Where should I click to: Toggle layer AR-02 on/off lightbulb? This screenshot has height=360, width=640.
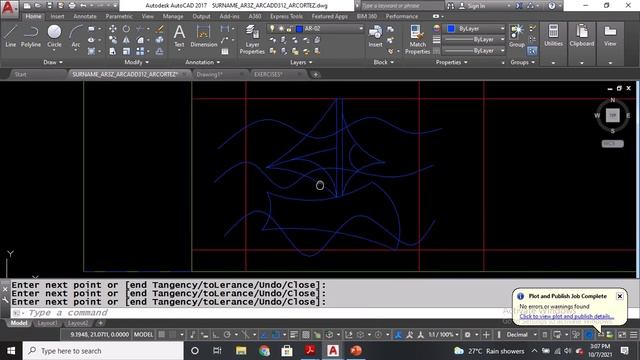click(x=272, y=29)
